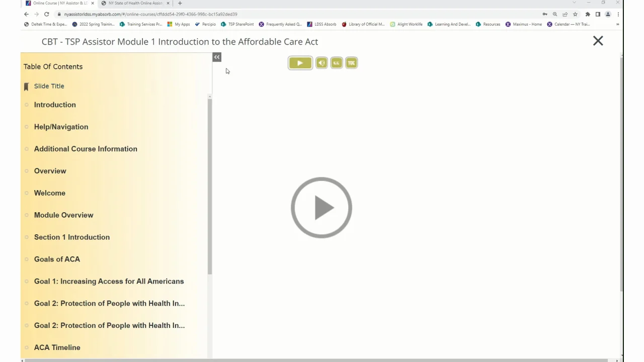Open the Calendar — NY Training bookmark

pos(569,24)
